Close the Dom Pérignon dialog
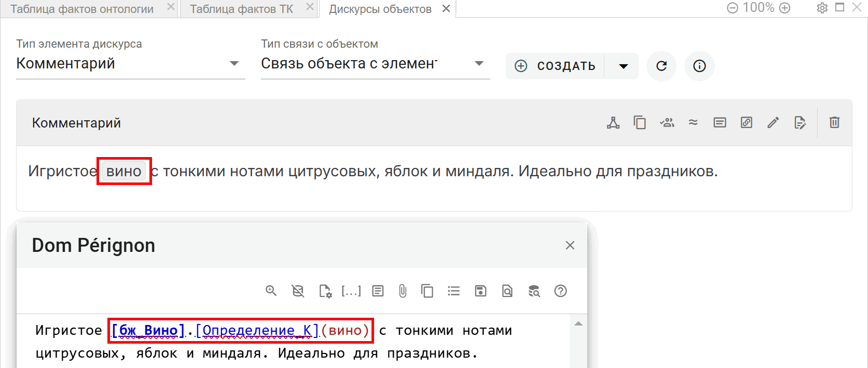The height and width of the screenshot is (368, 868). [570, 245]
